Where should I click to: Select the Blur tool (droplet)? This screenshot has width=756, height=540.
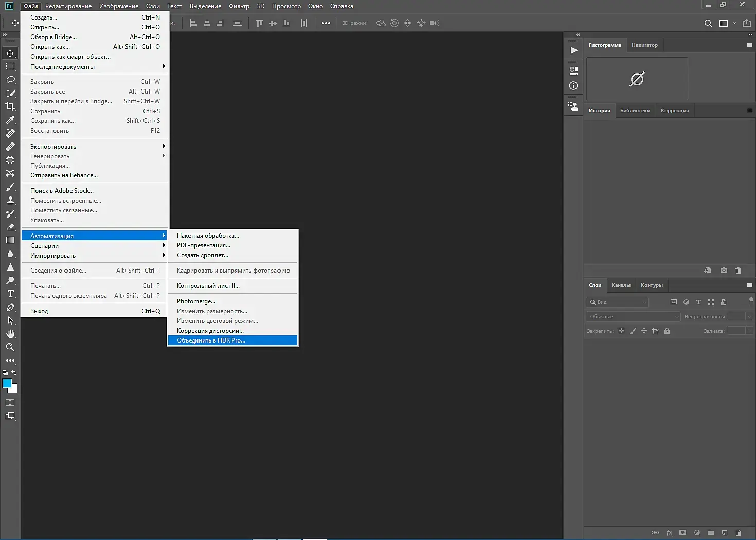click(10, 254)
